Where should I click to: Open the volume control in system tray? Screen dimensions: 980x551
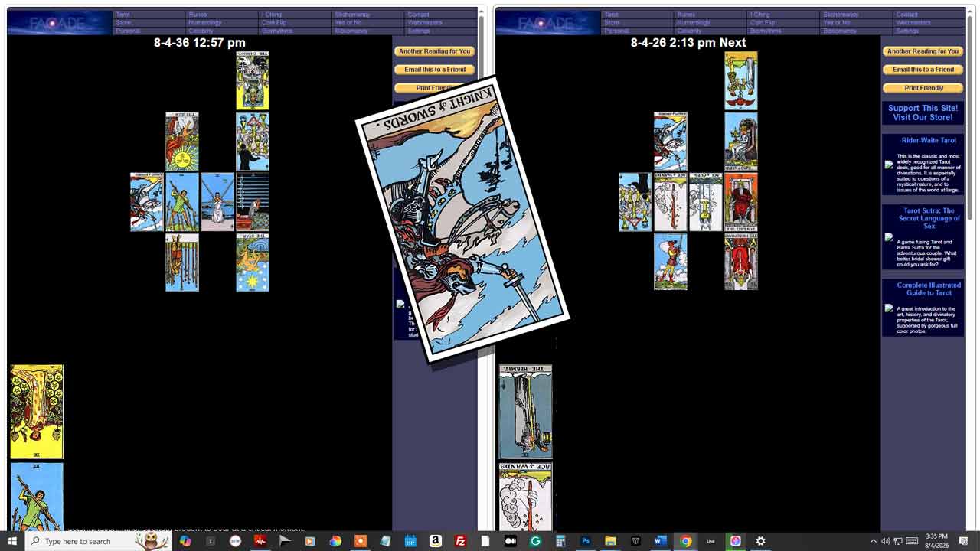[886, 541]
